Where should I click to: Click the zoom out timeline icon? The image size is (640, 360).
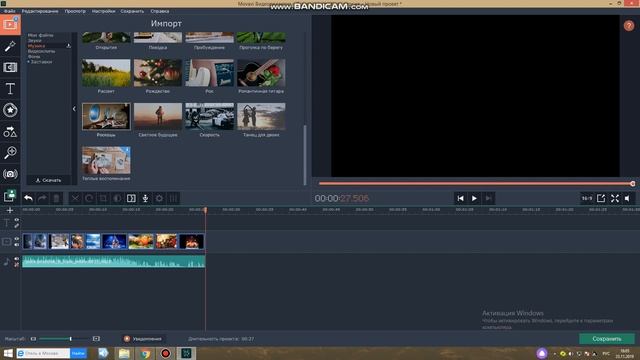(33, 339)
